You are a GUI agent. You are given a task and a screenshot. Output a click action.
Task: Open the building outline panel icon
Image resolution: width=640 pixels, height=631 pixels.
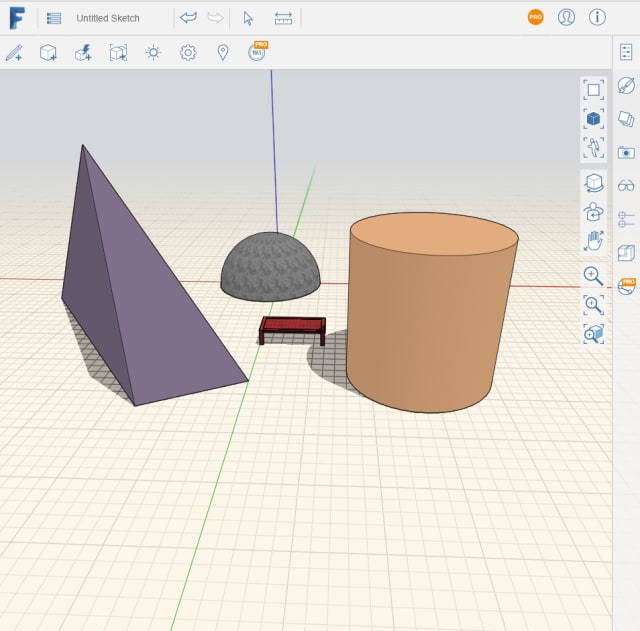pos(626,253)
